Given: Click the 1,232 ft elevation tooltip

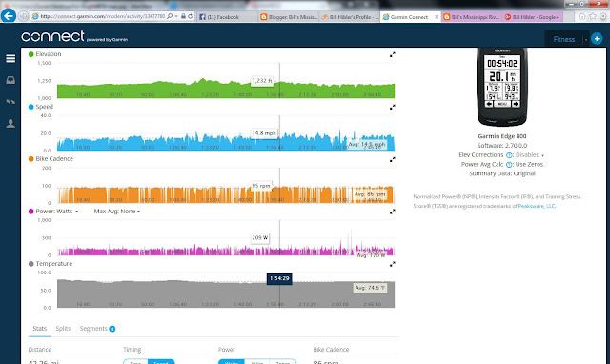Looking at the screenshot, I should coord(262,81).
